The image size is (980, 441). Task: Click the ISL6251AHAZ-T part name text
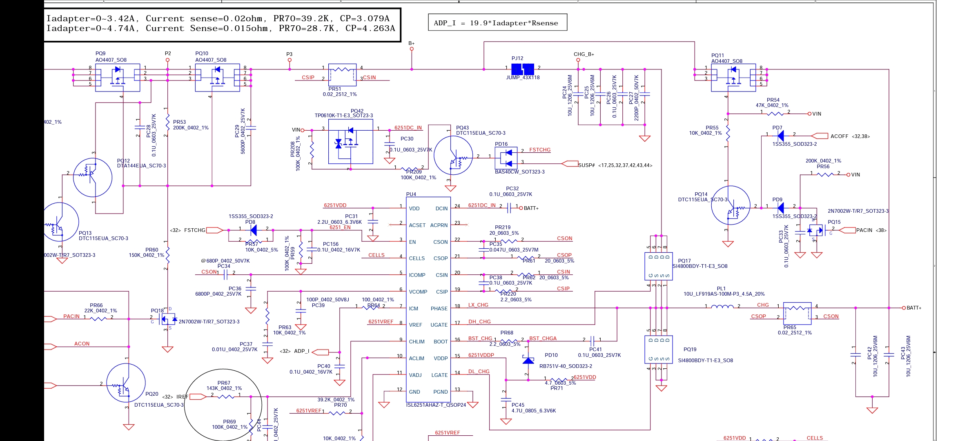[x=436, y=405]
